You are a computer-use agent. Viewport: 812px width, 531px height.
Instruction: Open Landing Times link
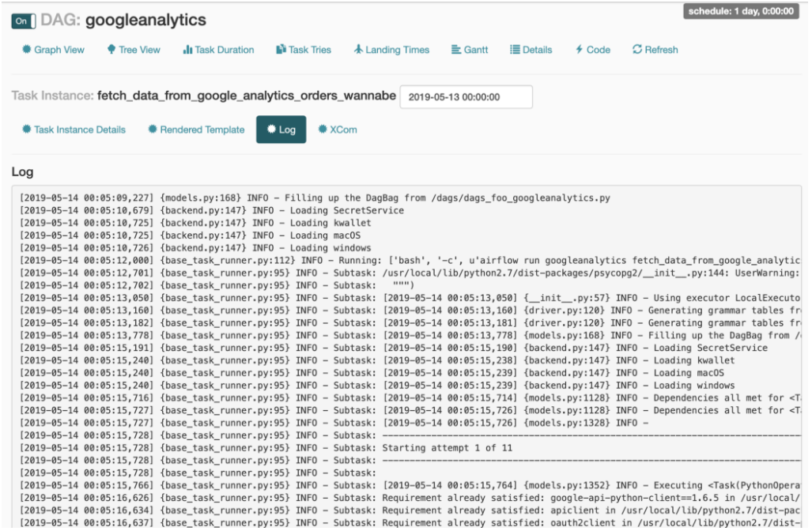[391, 50]
